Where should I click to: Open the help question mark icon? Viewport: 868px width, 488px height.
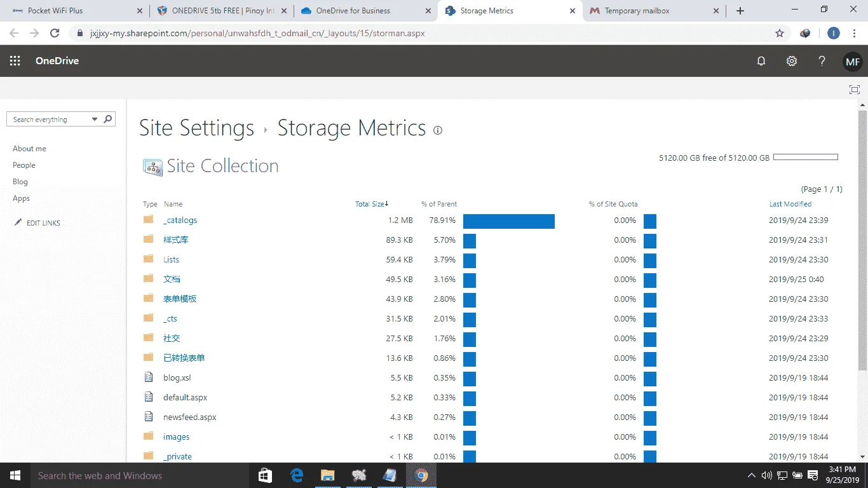coord(822,61)
